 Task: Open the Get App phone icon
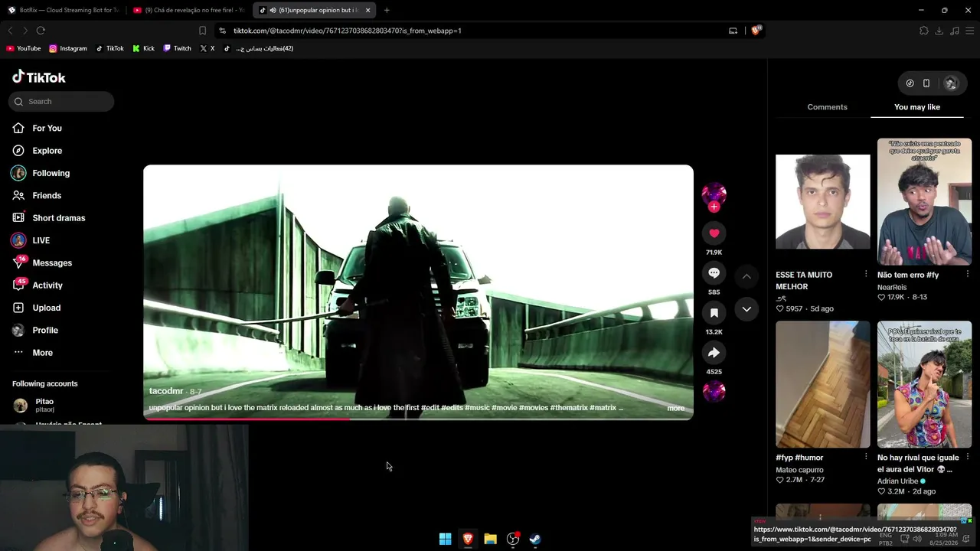pos(926,83)
